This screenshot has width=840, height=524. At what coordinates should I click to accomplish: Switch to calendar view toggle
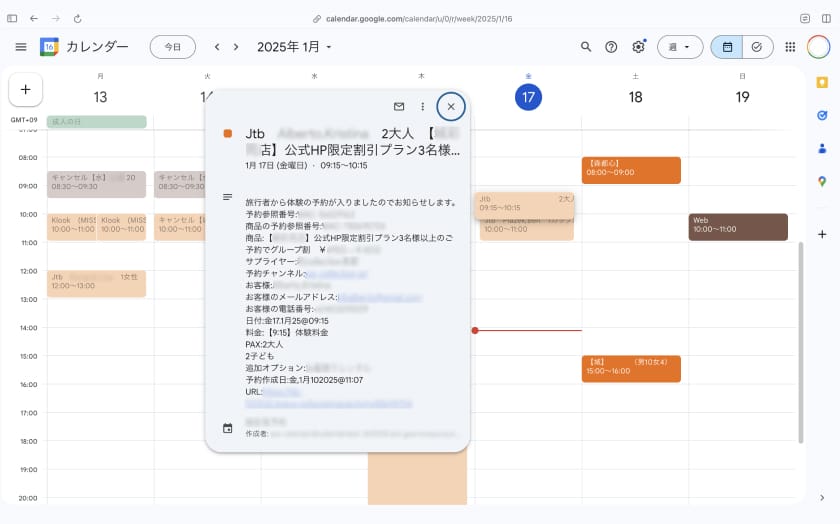(727, 47)
